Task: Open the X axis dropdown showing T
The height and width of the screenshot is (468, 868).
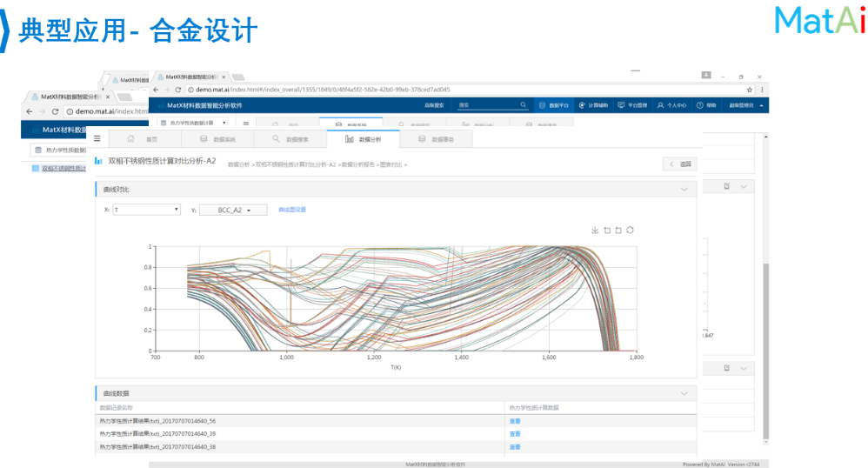Action: click(x=146, y=210)
